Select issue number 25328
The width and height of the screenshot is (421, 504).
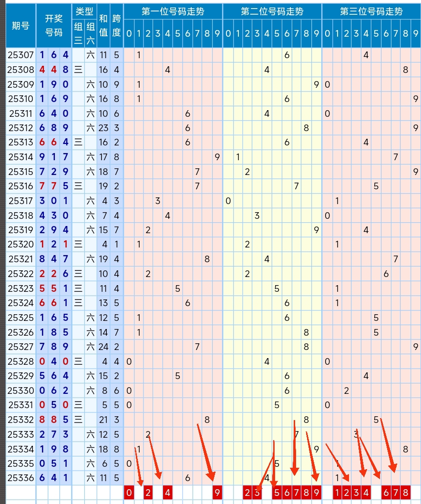click(x=21, y=361)
